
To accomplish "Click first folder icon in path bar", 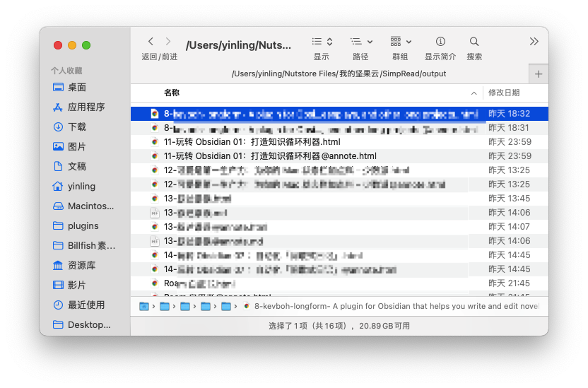I will pyautogui.click(x=144, y=307).
